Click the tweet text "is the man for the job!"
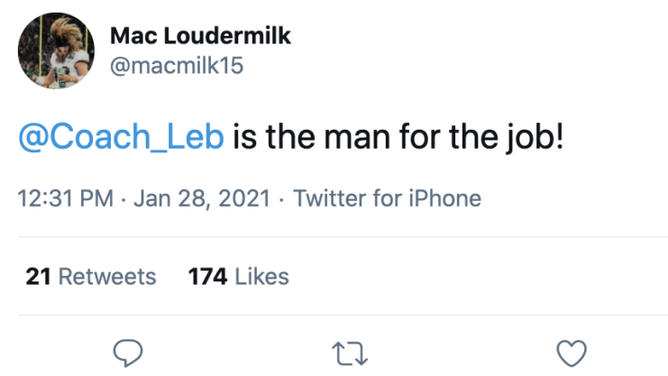Image resolution: width=668 pixels, height=376 pixels. tap(398, 137)
